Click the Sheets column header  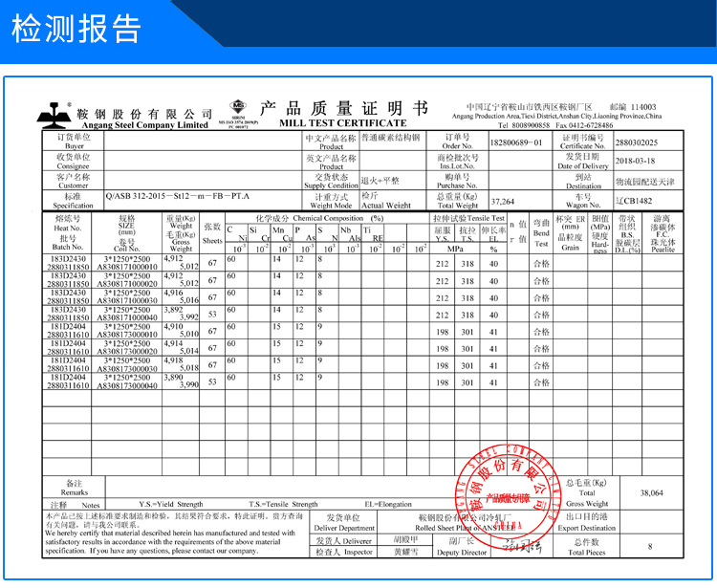click(212, 241)
